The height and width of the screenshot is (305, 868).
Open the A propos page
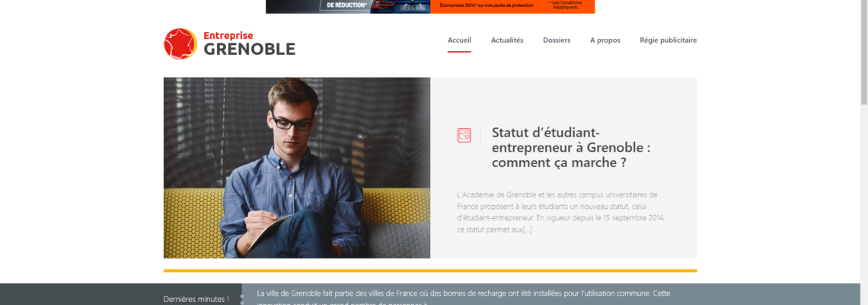pos(605,40)
